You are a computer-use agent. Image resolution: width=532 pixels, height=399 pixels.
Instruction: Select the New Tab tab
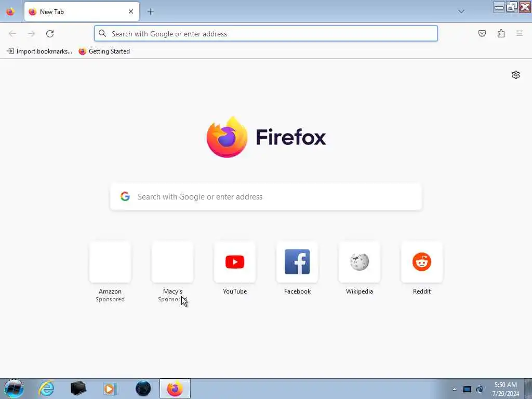click(82, 11)
